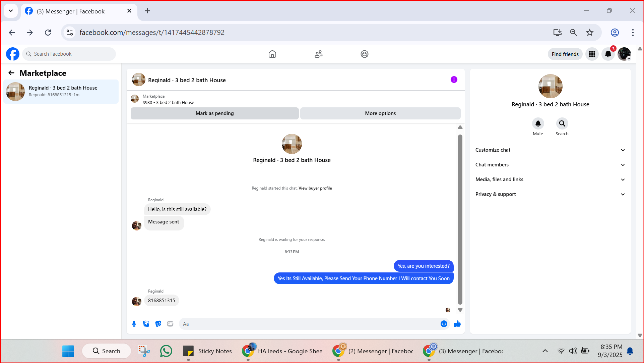The width and height of the screenshot is (644, 363).
Task: Click the 'Hello, is this still available?' message
Action: pyautogui.click(x=177, y=209)
